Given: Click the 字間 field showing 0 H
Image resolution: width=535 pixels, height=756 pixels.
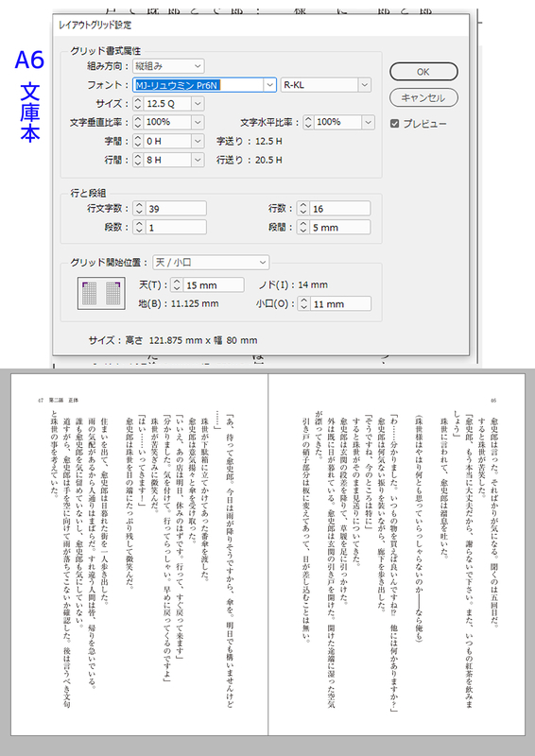Looking at the screenshot, I should (x=168, y=141).
